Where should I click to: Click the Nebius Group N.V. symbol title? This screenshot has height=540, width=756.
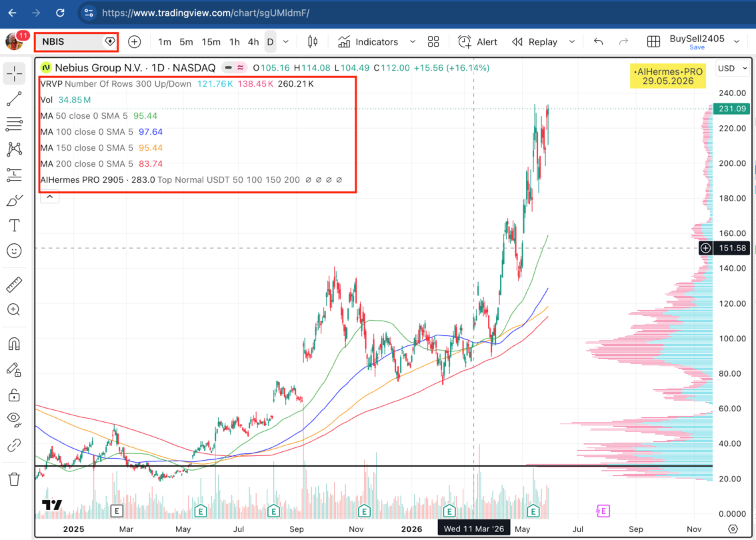pyautogui.click(x=99, y=68)
